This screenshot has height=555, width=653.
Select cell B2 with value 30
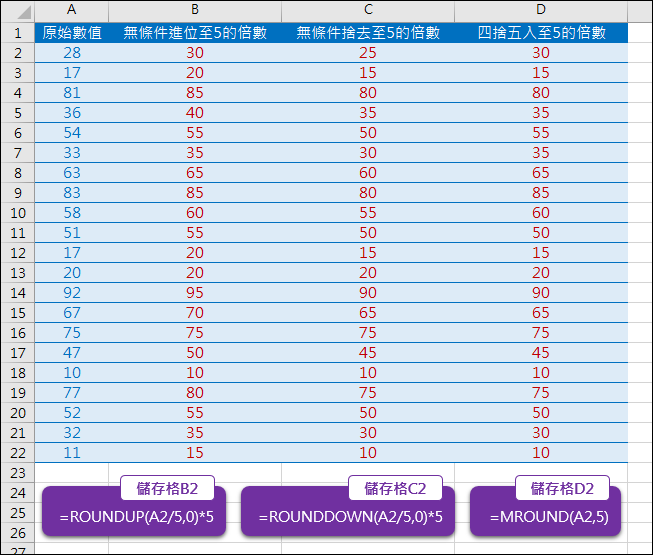[195, 53]
